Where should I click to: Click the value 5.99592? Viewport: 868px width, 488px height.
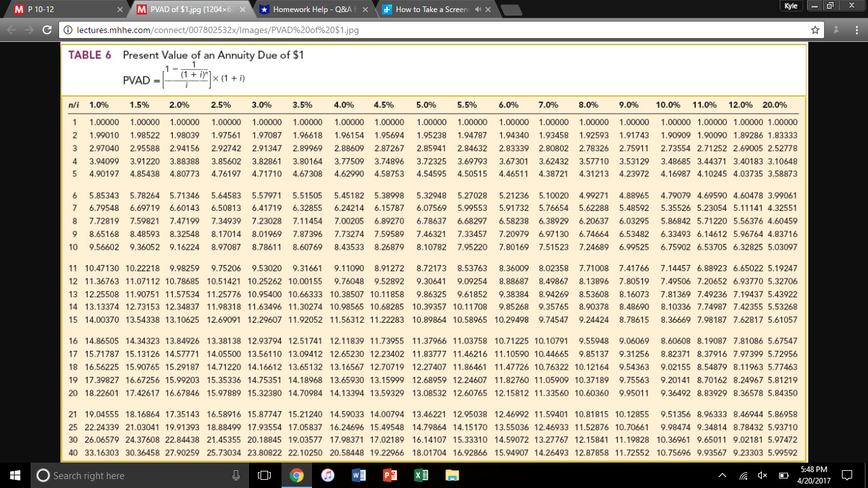coord(782,452)
